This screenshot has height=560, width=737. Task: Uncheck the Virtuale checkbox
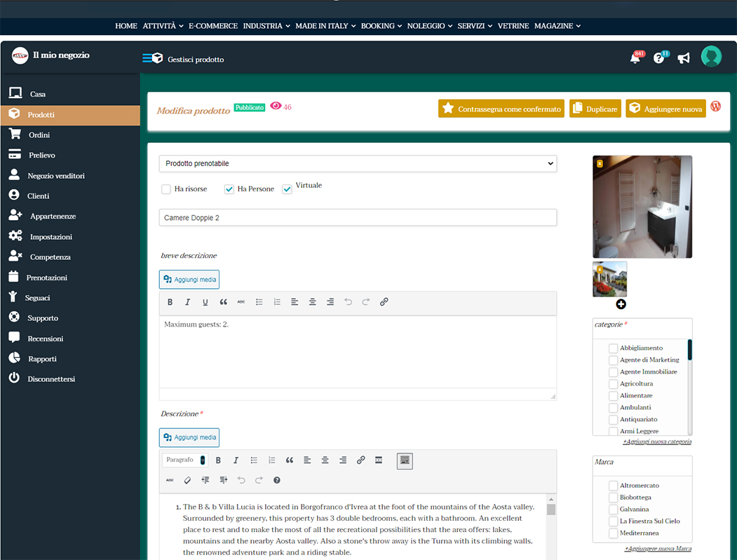pyautogui.click(x=287, y=189)
